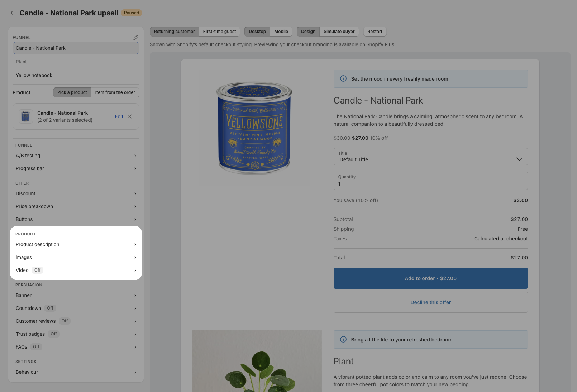Screen dimensions: 577x392
Task: Restart the funnel preview
Action: 375,32
